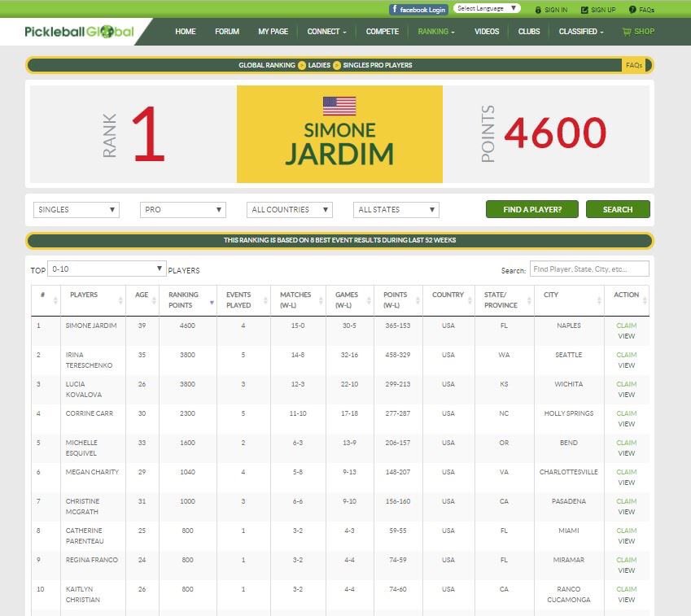Image resolution: width=691 pixels, height=616 pixels.
Task: Expand the Ranking menu
Action: [435, 31]
